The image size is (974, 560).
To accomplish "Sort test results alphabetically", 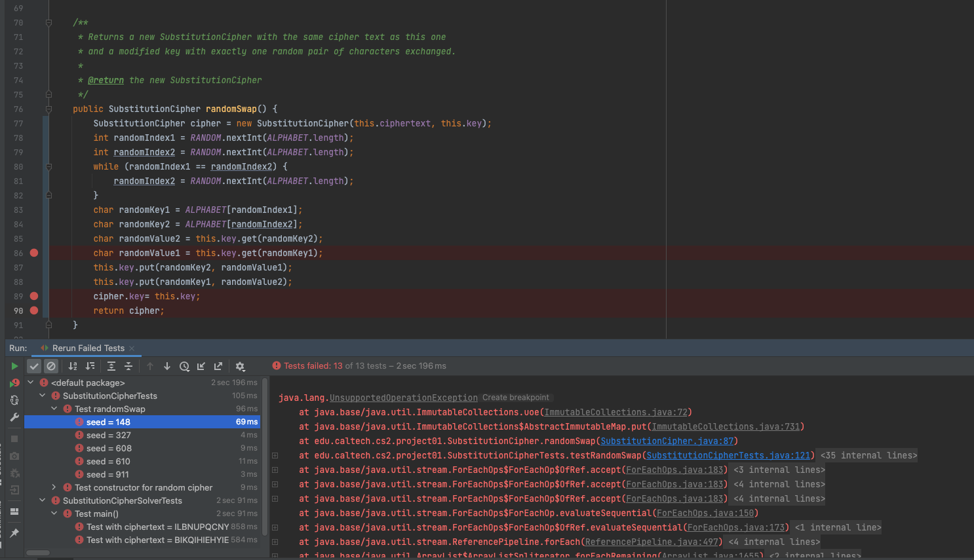I will (x=73, y=366).
